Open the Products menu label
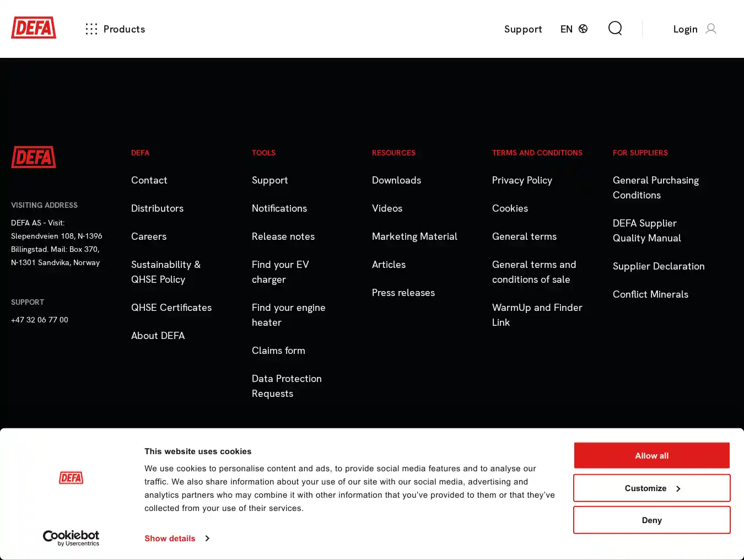The height and width of the screenshot is (560, 744). click(x=124, y=29)
